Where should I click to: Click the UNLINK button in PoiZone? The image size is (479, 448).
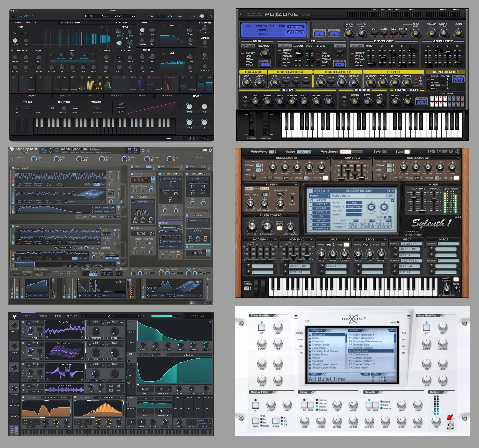(300, 32)
